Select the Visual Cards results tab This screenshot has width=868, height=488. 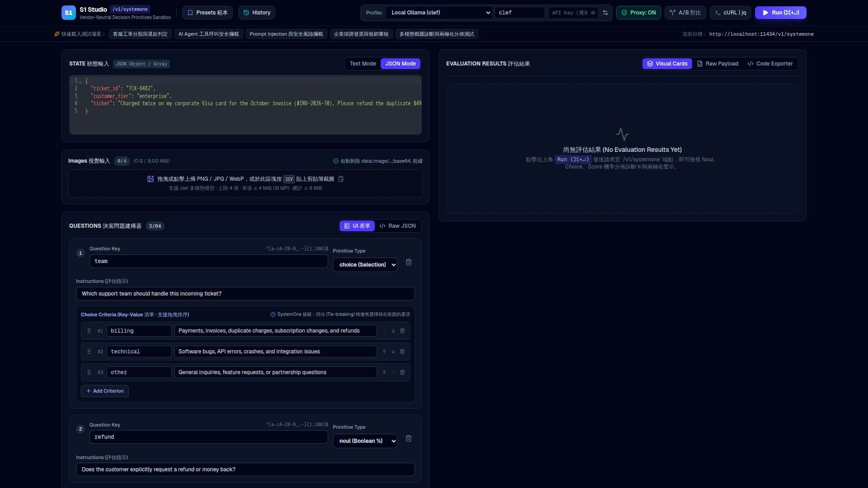coord(667,64)
